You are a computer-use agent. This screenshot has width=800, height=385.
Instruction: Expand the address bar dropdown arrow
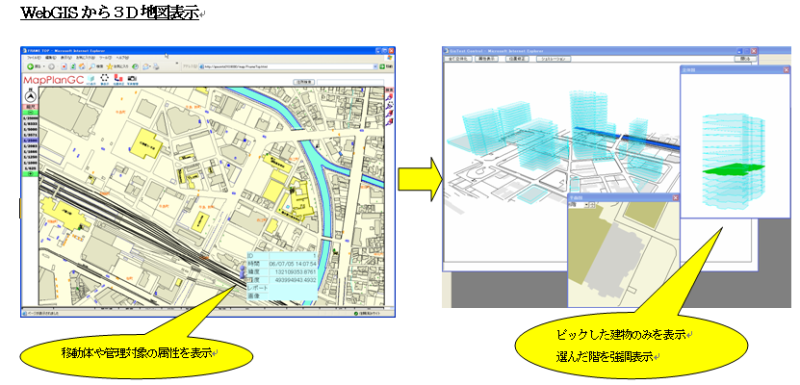[375, 67]
